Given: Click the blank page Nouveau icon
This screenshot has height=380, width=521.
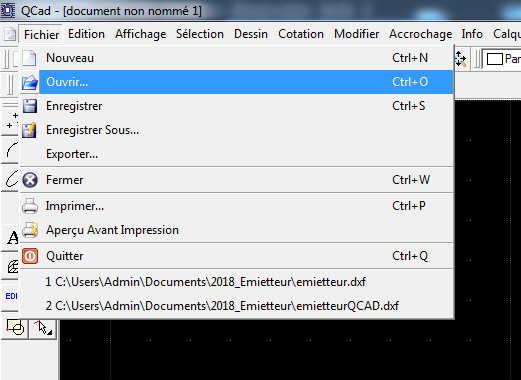Looking at the screenshot, I should (29, 58).
